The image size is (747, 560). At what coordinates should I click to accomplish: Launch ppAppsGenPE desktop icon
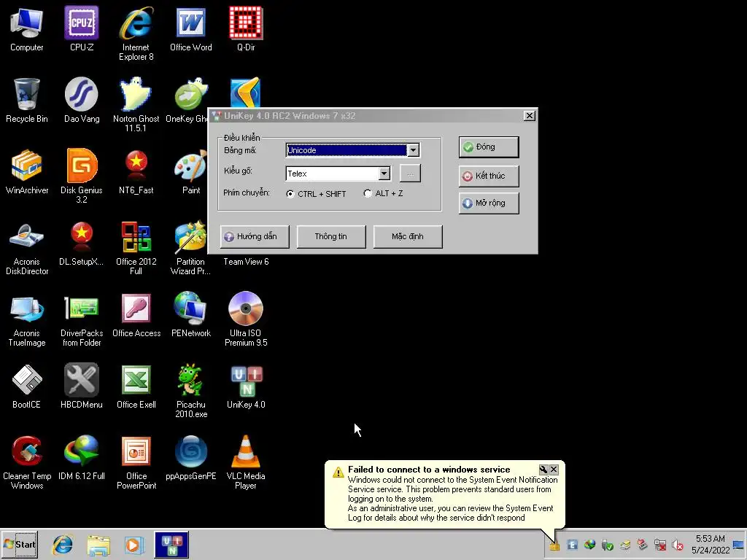point(191,457)
